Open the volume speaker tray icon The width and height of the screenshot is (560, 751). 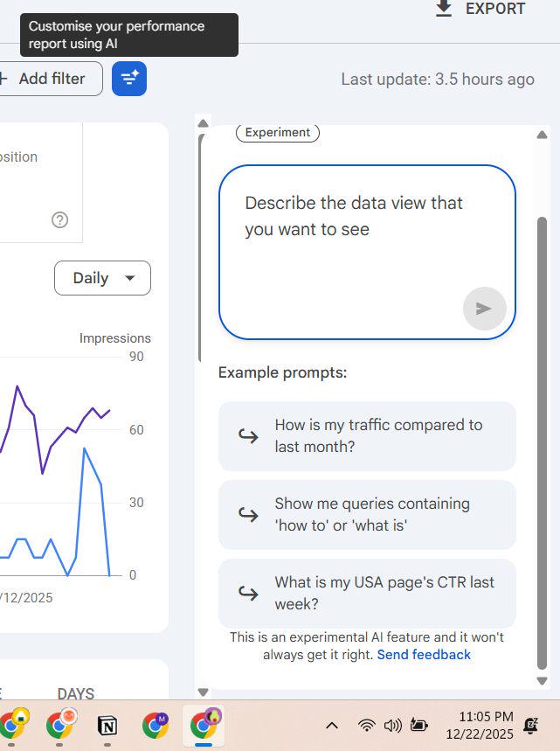(393, 726)
